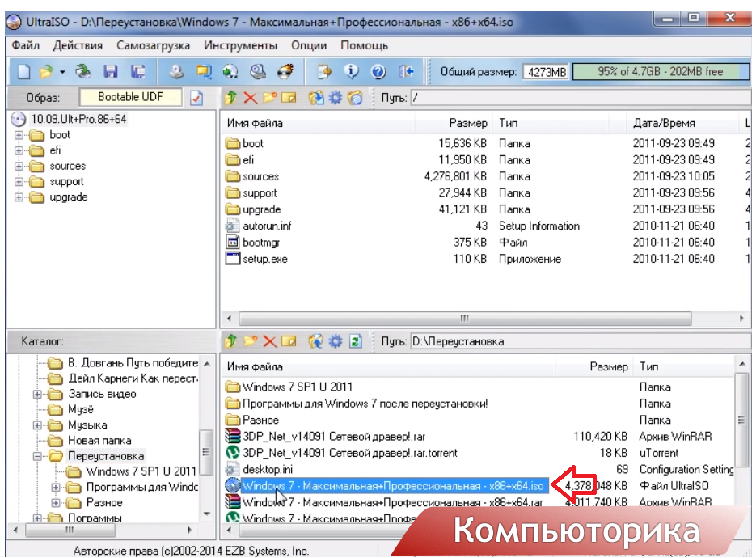Viewport: 756px width, 558px height.
Task: Click the total size field 4273MB
Action: pos(547,72)
